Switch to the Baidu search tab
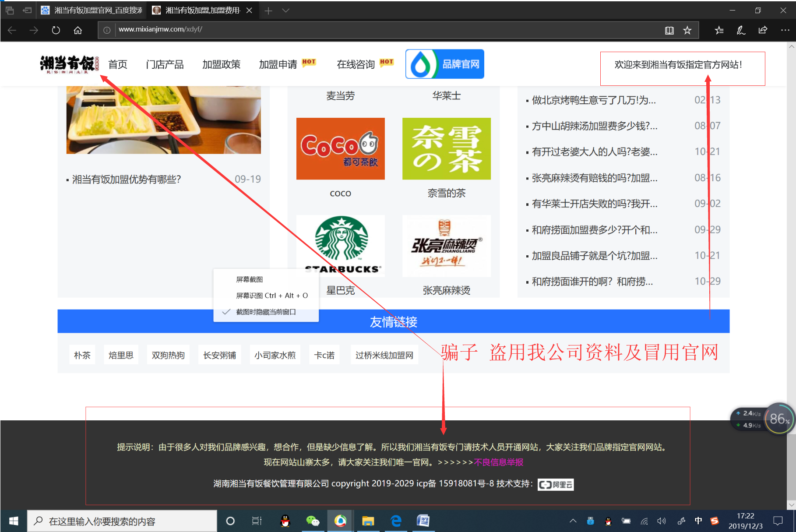Image resolution: width=796 pixels, height=532 pixels. 92,11
